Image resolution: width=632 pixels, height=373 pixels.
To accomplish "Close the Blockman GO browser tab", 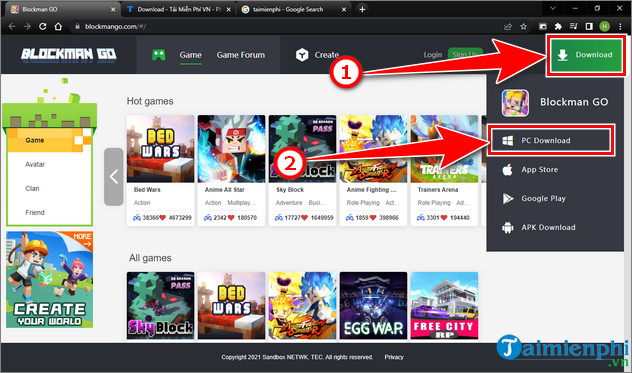I will 113,9.
